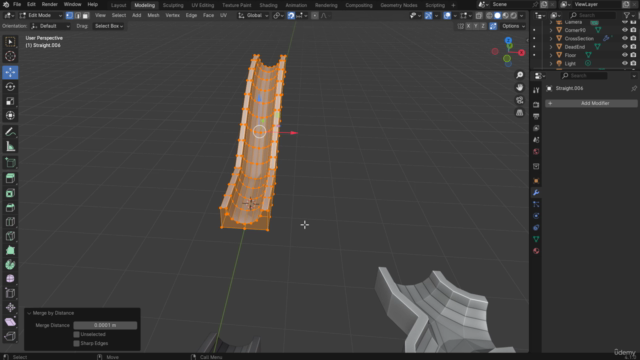Pick the Measure tool
Image resolution: width=640 pixels, height=360 pixels.
click(10, 147)
